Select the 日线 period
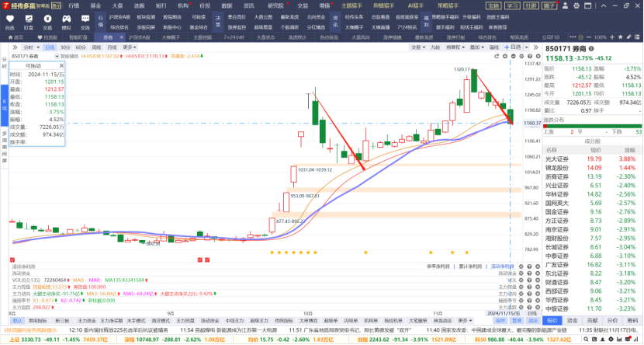The width and height of the screenshot is (644, 345). point(50,47)
